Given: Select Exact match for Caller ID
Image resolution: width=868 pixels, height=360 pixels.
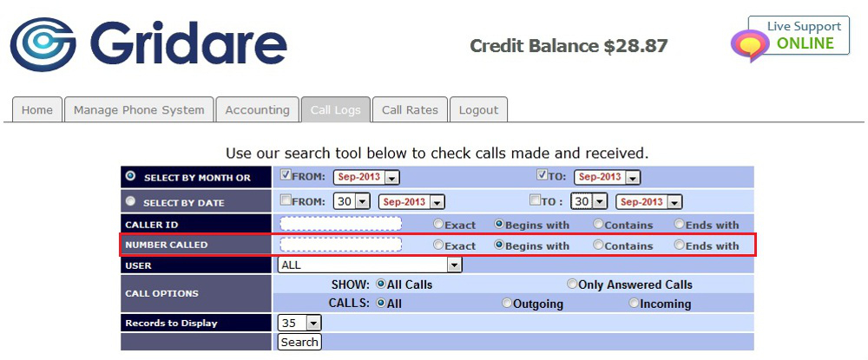Looking at the screenshot, I should point(439,224).
